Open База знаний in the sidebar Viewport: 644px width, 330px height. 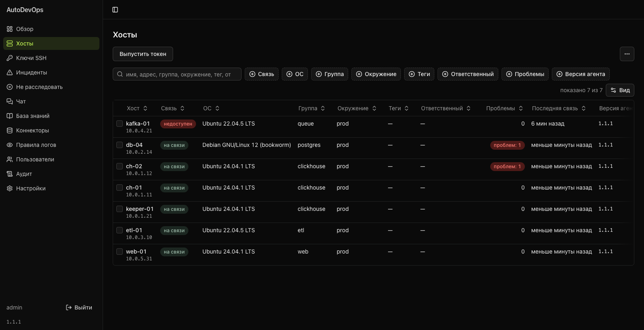coord(51,116)
